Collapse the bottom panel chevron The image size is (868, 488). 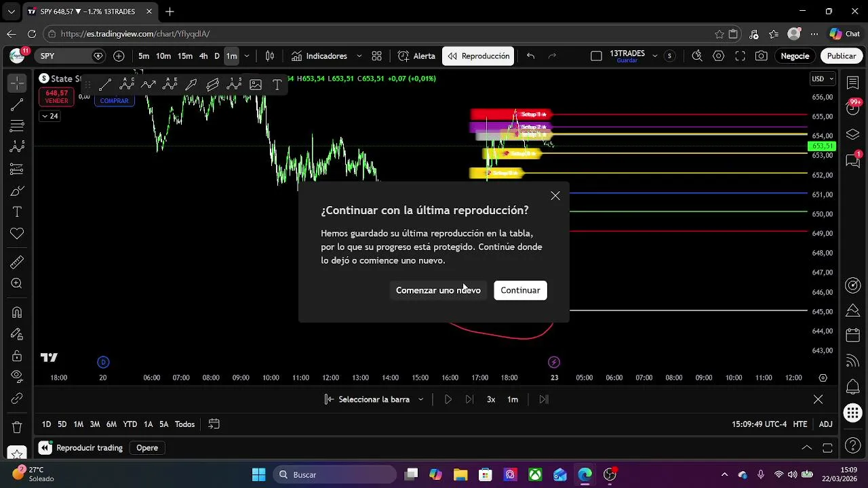(x=806, y=448)
